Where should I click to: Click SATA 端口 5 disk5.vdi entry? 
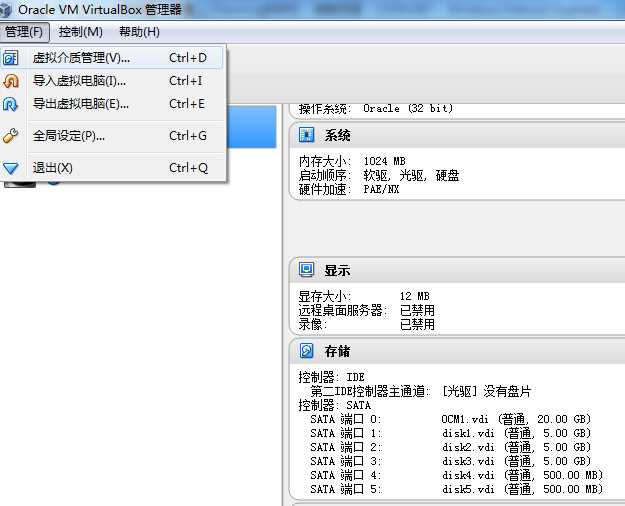456,489
